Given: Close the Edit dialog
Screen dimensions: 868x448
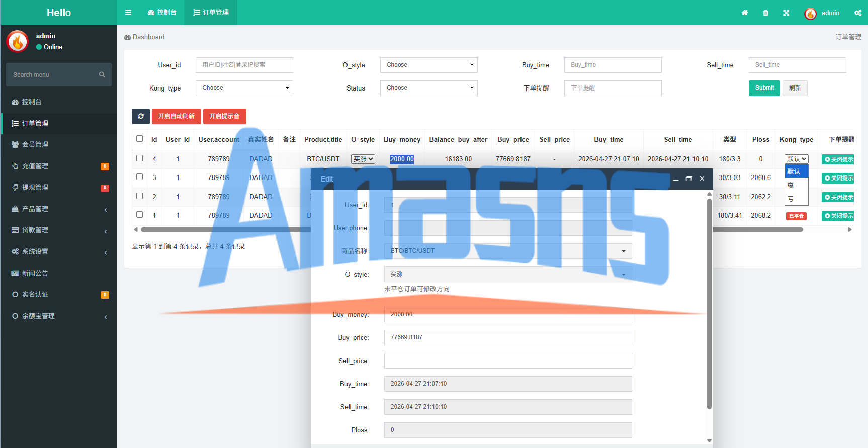Looking at the screenshot, I should point(702,179).
